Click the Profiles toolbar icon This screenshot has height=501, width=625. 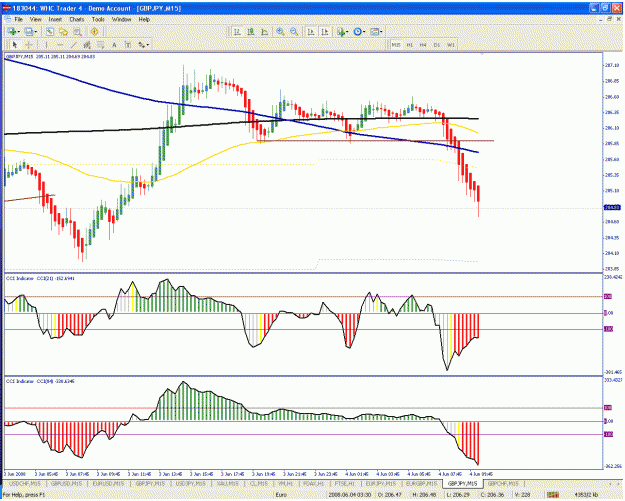[28, 31]
